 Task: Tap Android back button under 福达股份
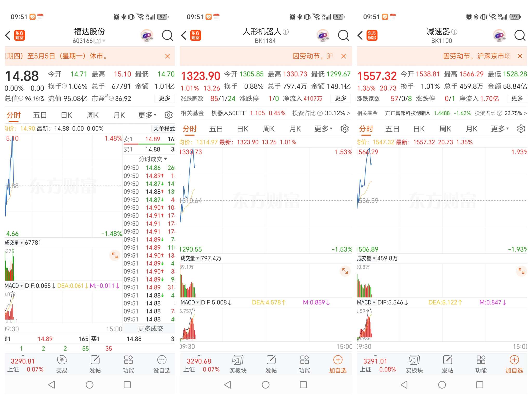click(52, 385)
